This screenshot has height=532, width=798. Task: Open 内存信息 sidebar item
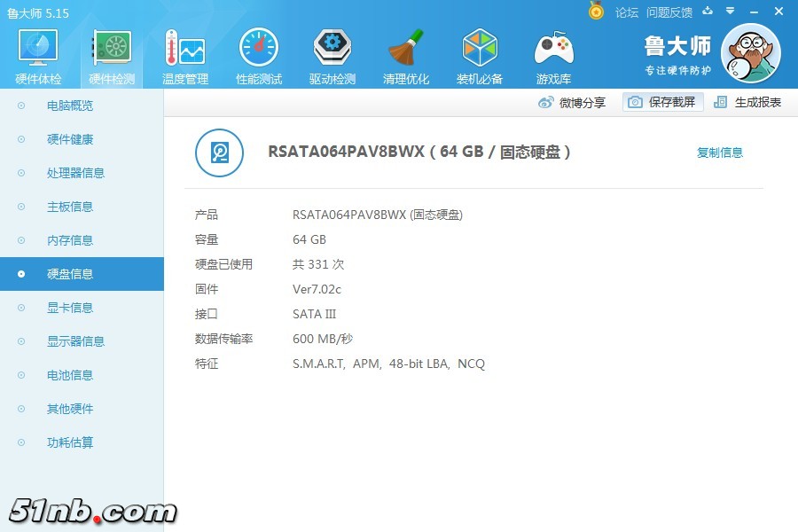click(70, 240)
